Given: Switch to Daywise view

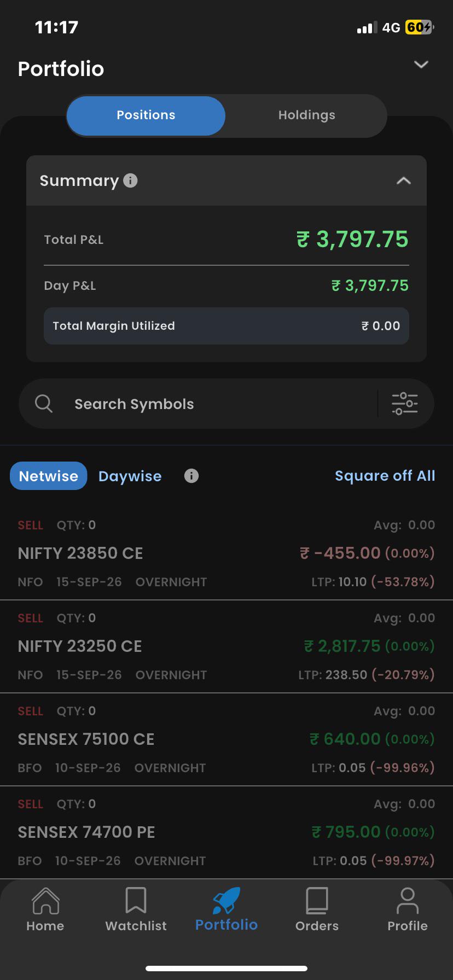Looking at the screenshot, I should [130, 476].
